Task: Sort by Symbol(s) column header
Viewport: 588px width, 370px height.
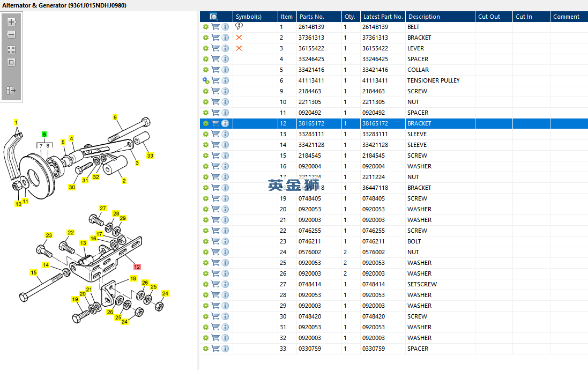Action: (x=255, y=17)
